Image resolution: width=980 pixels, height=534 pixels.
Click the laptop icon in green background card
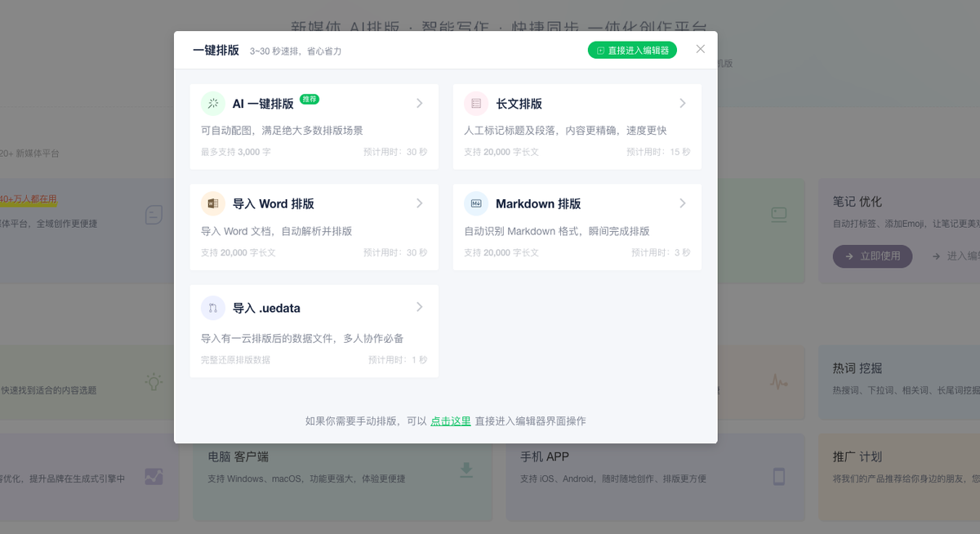coord(779,215)
